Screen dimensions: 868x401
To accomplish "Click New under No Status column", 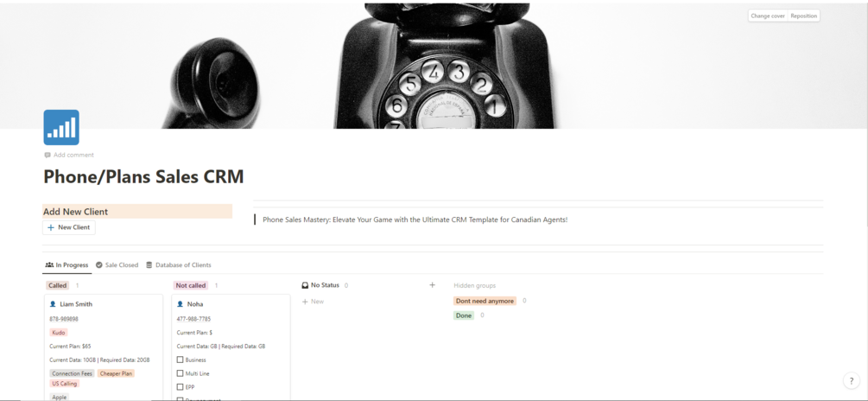I will pyautogui.click(x=313, y=302).
